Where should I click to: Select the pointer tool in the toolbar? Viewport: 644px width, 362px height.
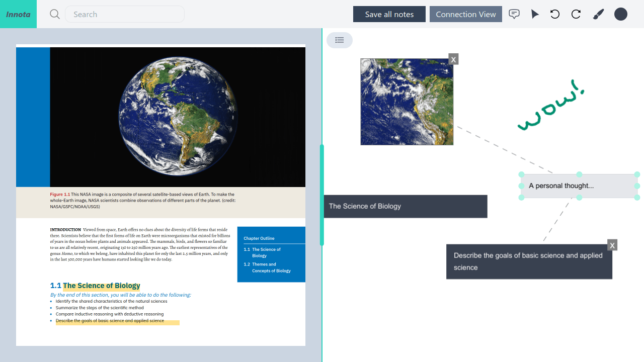pyautogui.click(x=535, y=14)
